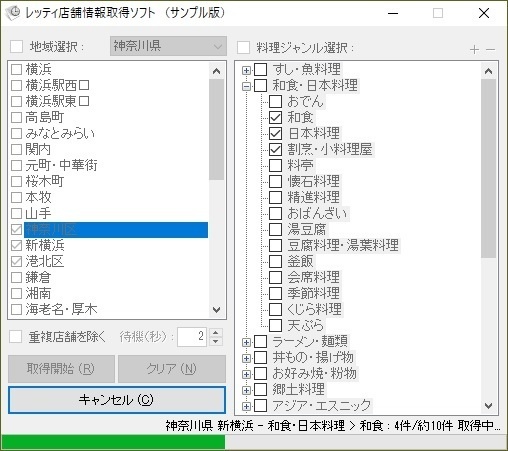Screen dimensions: 508x451
Task: Click the genre tree scrollbar thumb
Action: click(488, 168)
